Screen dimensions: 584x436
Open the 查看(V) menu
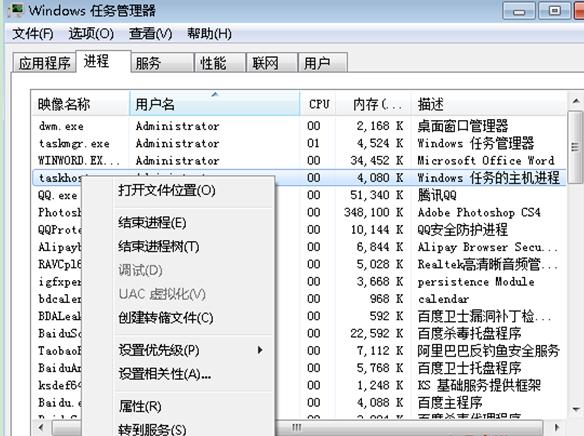coord(150,34)
